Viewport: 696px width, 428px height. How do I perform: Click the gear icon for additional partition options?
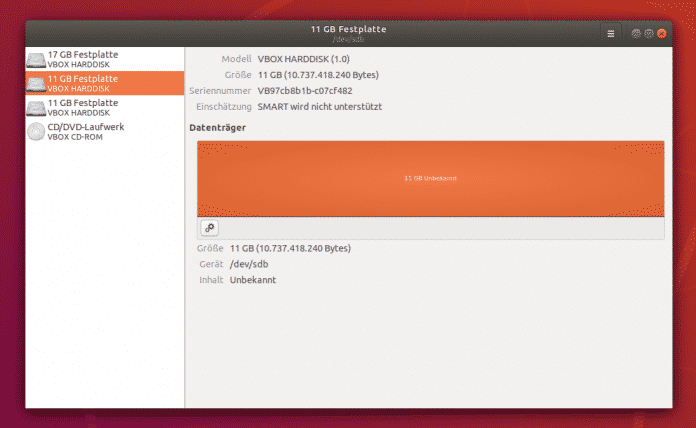click(210, 228)
